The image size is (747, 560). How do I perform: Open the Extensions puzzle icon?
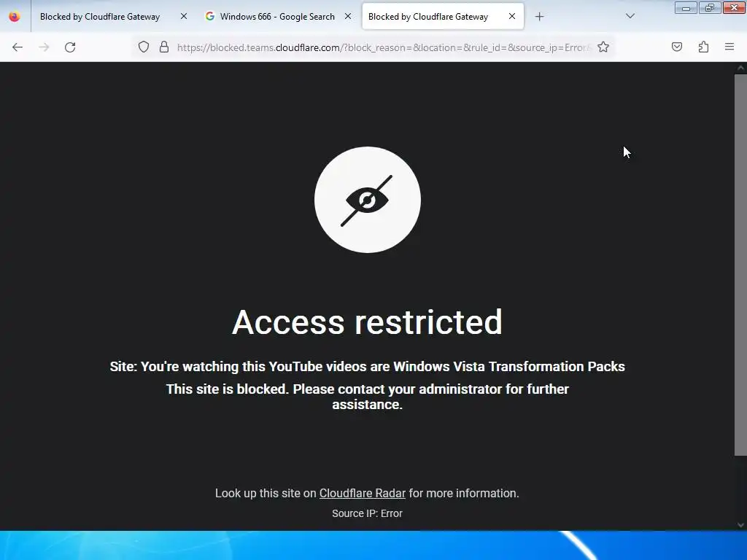point(703,47)
